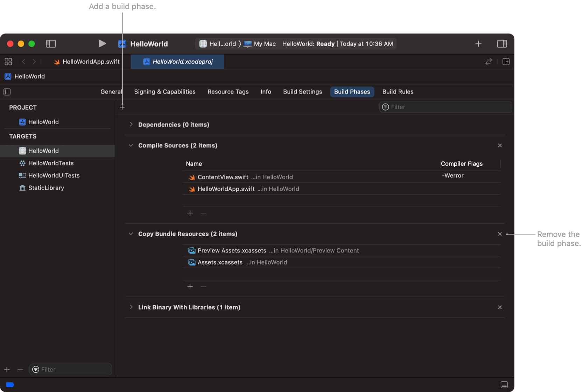Add an editor with the split icon
583x392 pixels.
(x=506, y=62)
